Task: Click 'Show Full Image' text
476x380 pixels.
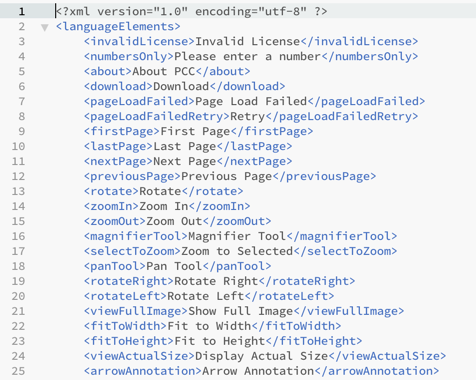Action: (241, 311)
